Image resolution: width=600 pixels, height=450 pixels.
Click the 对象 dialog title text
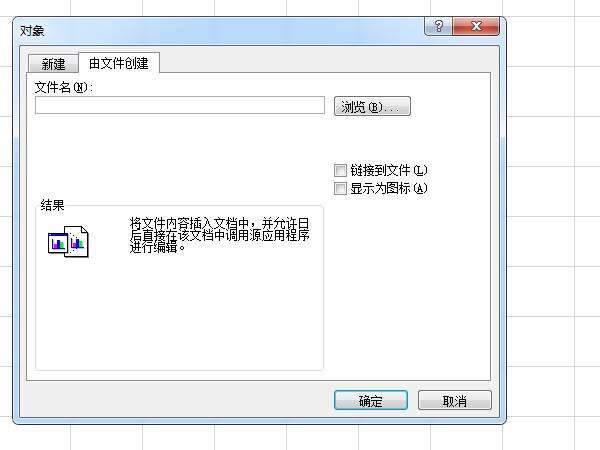tap(32, 31)
